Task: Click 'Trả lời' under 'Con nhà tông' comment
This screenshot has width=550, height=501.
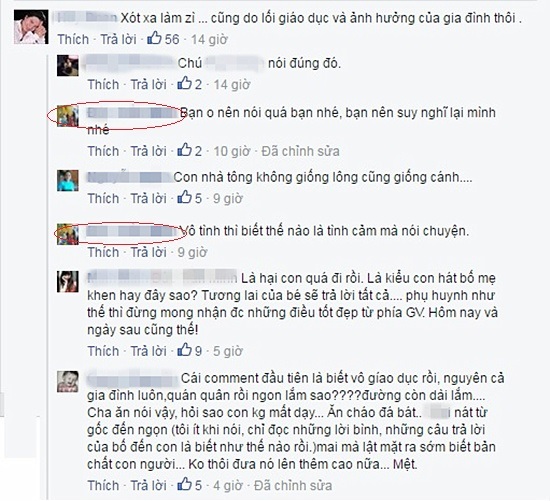Action: click(x=148, y=198)
